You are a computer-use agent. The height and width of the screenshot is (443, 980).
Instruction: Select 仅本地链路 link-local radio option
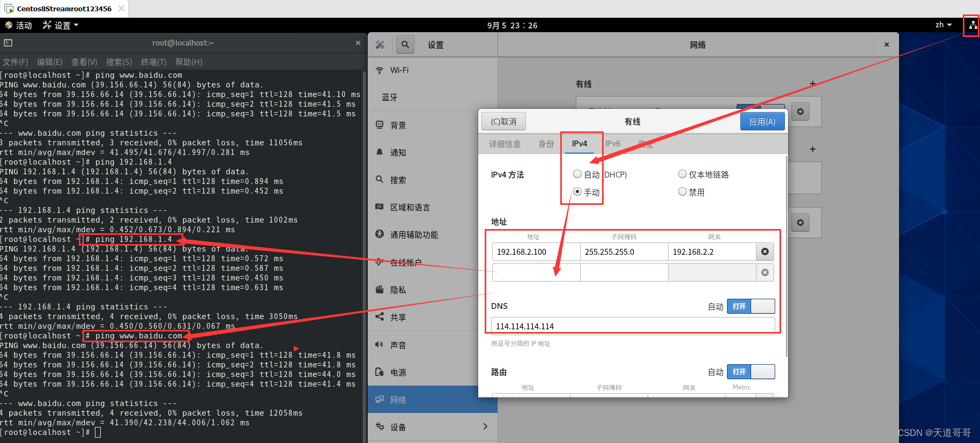682,174
